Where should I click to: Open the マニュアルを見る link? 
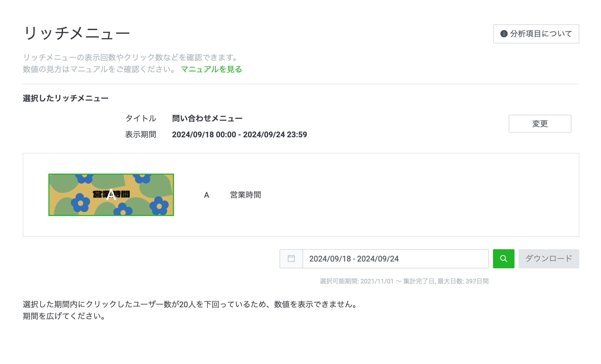[211, 69]
